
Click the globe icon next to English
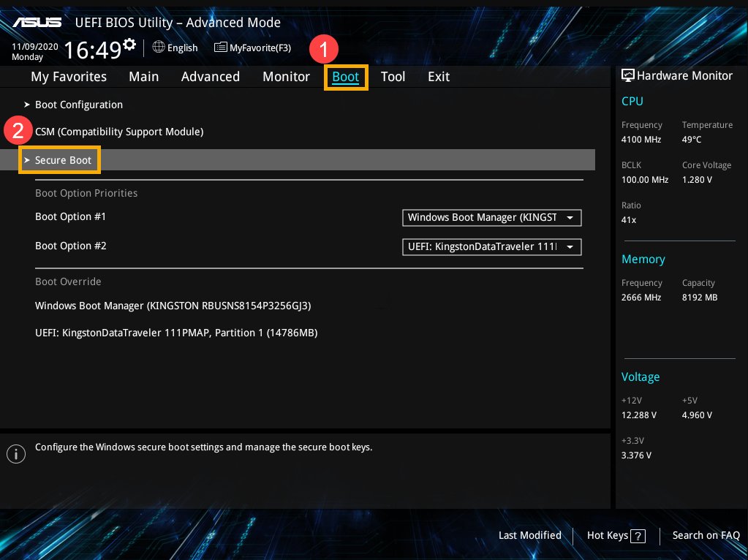click(159, 48)
